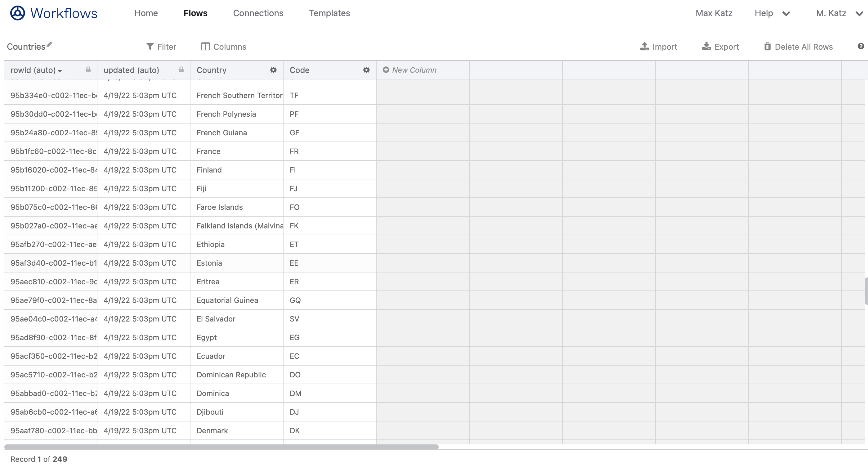
Task: Click the Export download icon
Action: click(x=706, y=47)
